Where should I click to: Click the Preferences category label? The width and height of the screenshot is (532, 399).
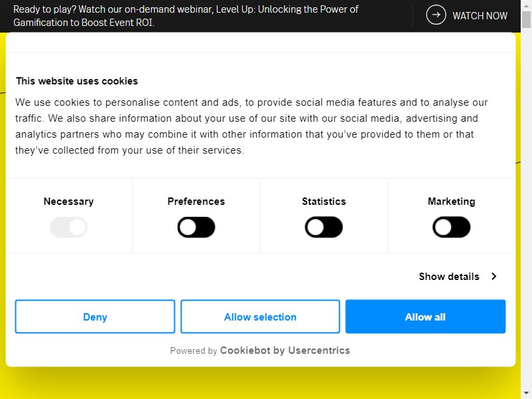[x=196, y=201]
